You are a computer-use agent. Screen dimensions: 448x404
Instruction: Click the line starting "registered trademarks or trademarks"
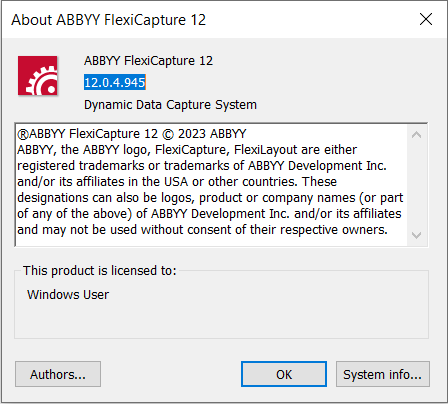[x=202, y=166]
